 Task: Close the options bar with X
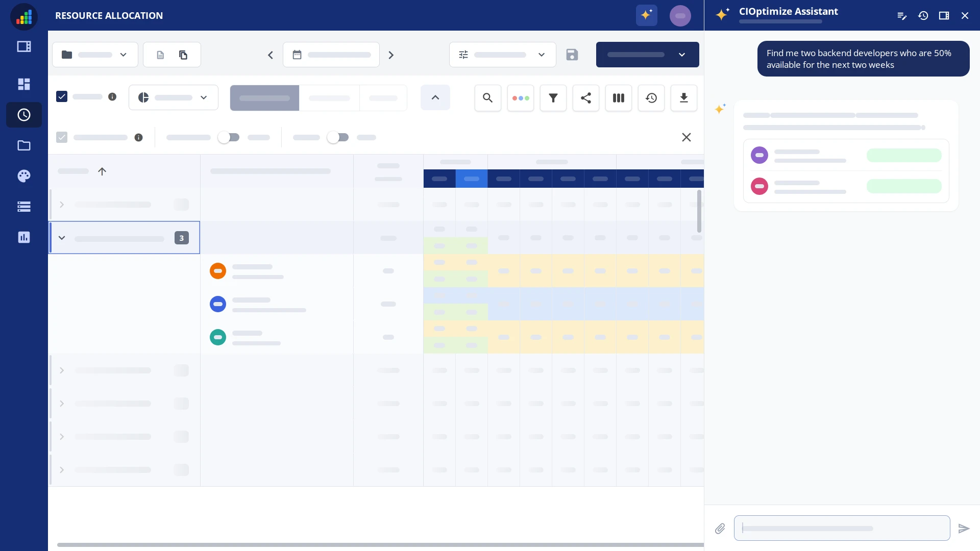tap(687, 137)
